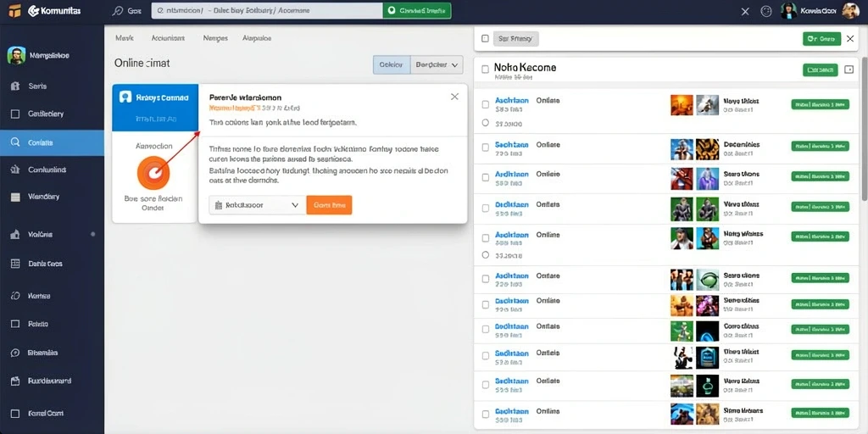Viewport: 868px width, 434px height.
Task: Select the radio button under the first list row
Action: [486, 123]
